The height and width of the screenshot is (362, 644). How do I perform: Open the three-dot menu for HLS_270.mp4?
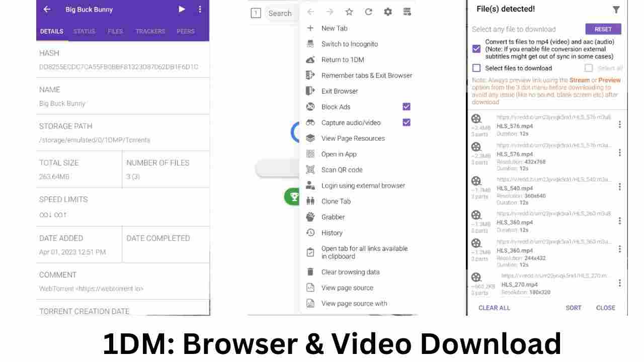619,283
